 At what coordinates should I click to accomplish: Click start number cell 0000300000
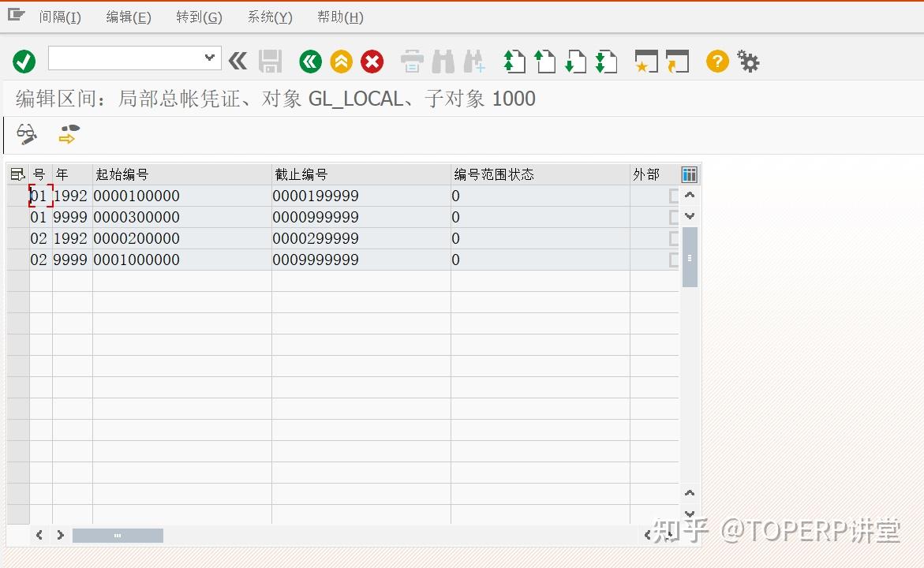coord(182,217)
